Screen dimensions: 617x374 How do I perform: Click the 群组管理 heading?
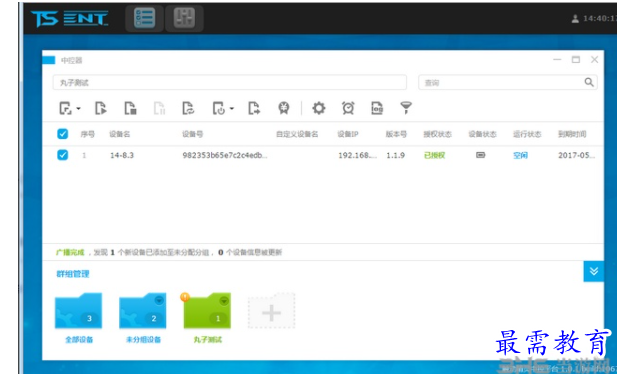pos(73,274)
